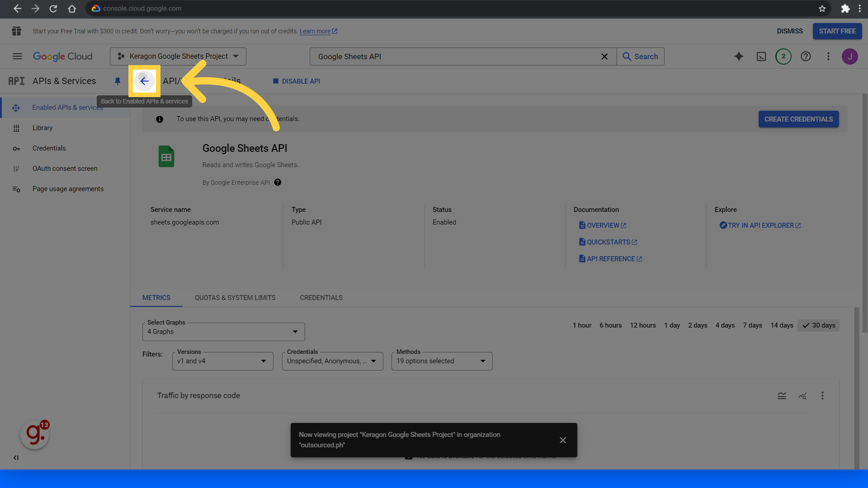
Task: Open the main navigation hamburger menu
Action: click(17, 56)
